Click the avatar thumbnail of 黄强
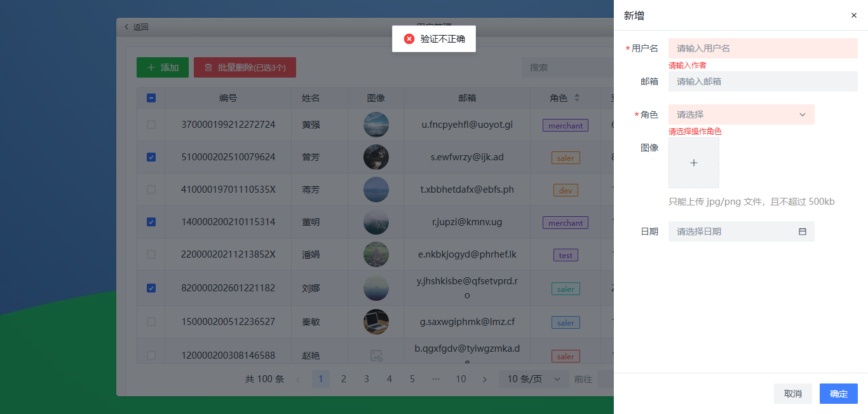This screenshot has height=414, width=868. 376,125
